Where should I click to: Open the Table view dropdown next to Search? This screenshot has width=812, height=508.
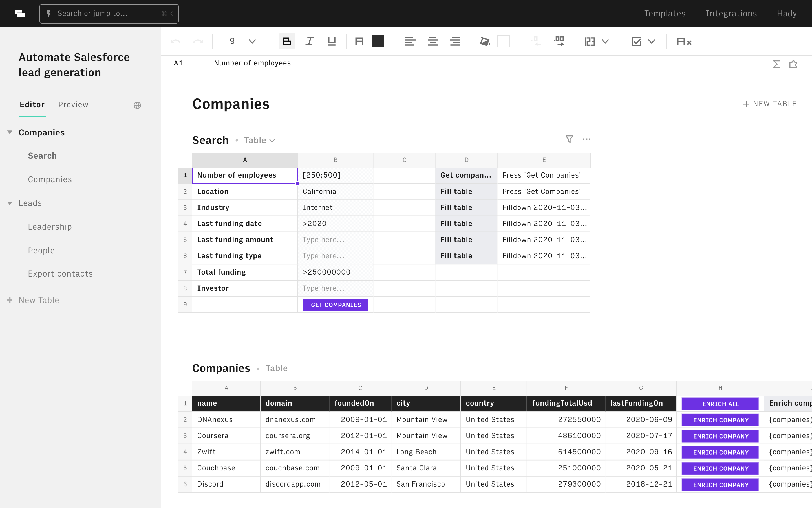(x=259, y=141)
